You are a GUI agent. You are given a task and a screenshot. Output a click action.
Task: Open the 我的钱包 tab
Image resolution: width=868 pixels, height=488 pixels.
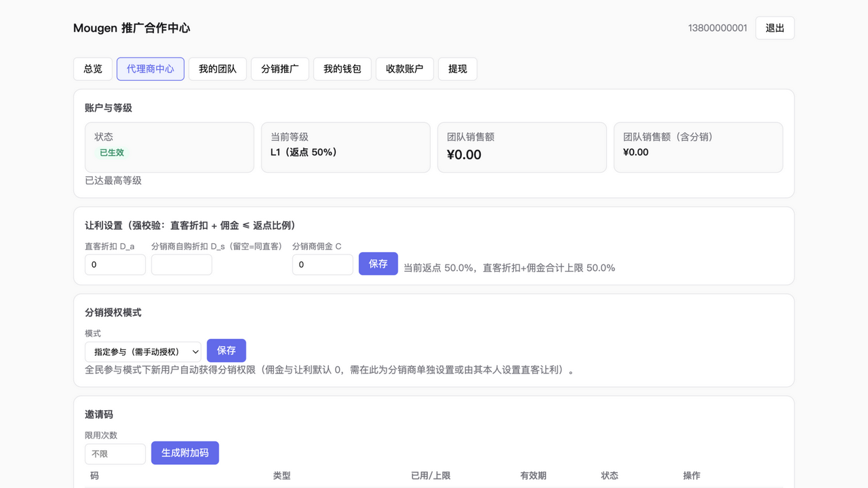pos(342,69)
